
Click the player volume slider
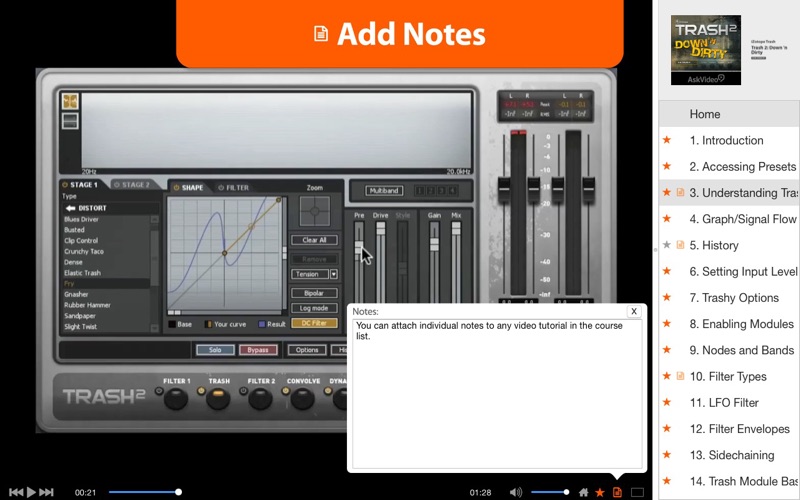(550, 492)
